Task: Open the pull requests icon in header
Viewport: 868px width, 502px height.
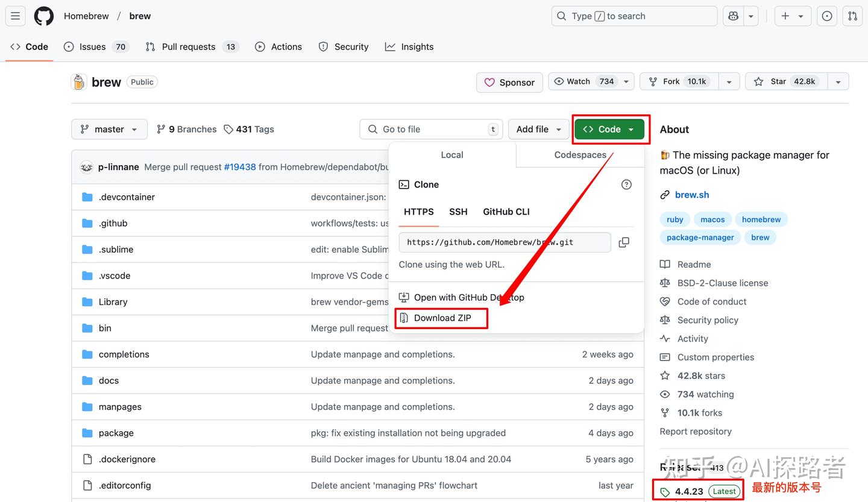Action: point(852,16)
